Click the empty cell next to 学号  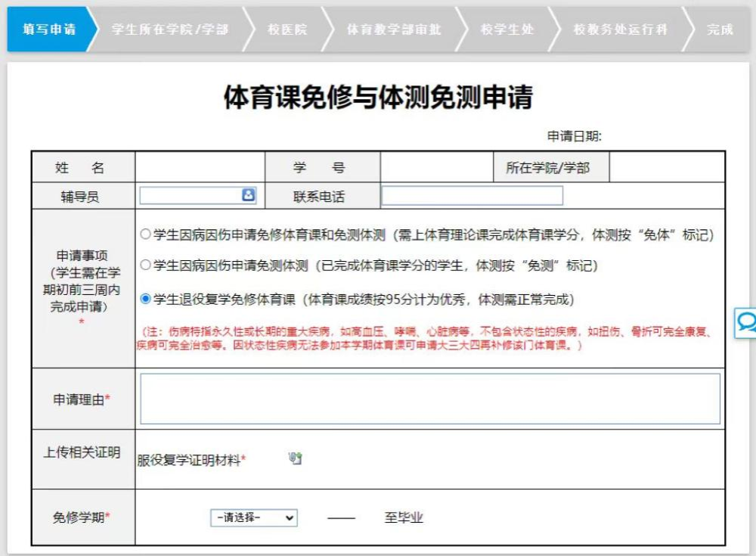[x=436, y=167]
